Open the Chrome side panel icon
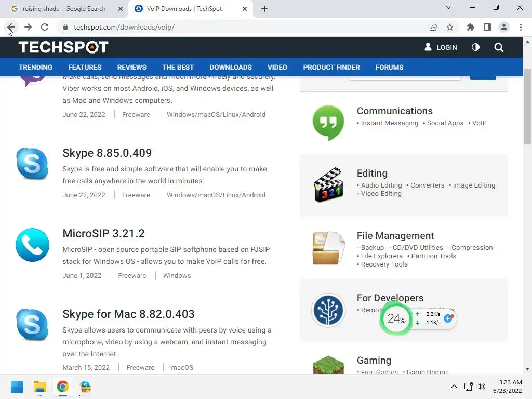Image resolution: width=532 pixels, height=399 pixels. [x=487, y=27]
